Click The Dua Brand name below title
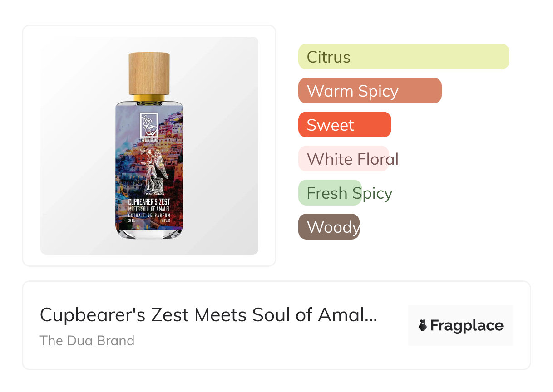553x392 pixels. click(x=87, y=341)
